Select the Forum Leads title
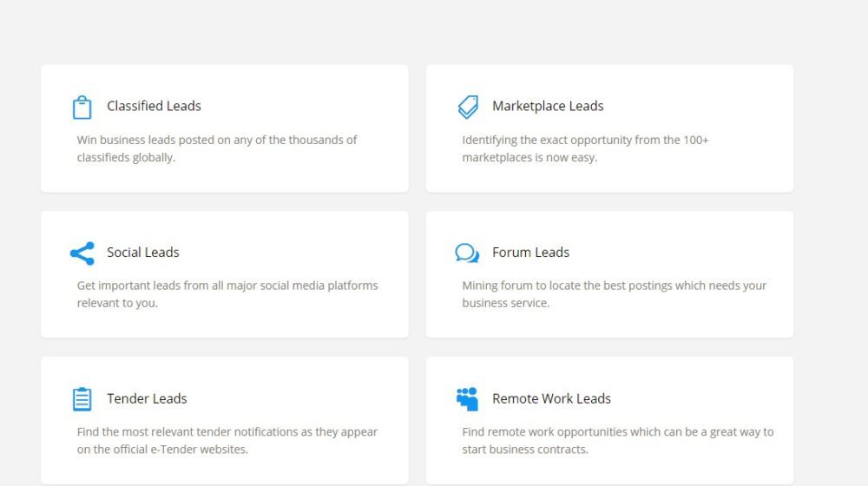The image size is (868, 486). 530,253
